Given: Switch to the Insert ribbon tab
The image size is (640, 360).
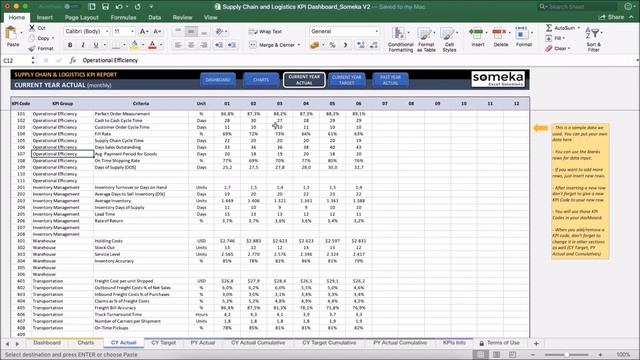Looking at the screenshot, I should (x=44, y=18).
